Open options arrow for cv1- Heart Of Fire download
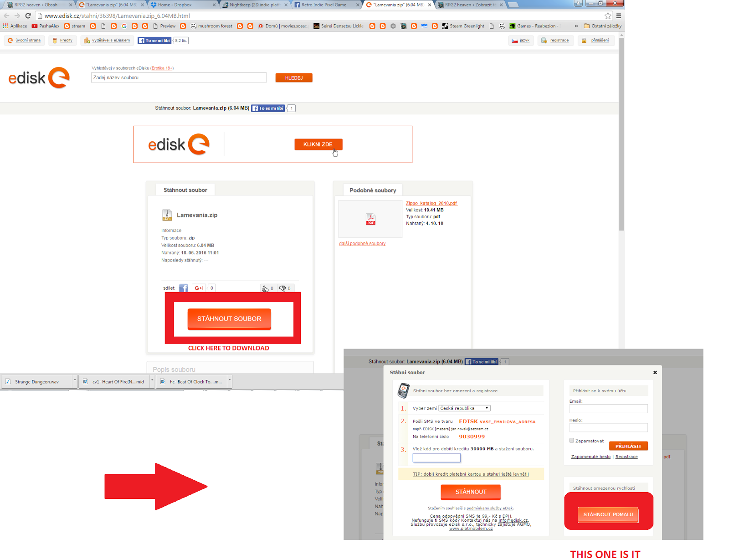The width and height of the screenshot is (729, 560). (152, 381)
